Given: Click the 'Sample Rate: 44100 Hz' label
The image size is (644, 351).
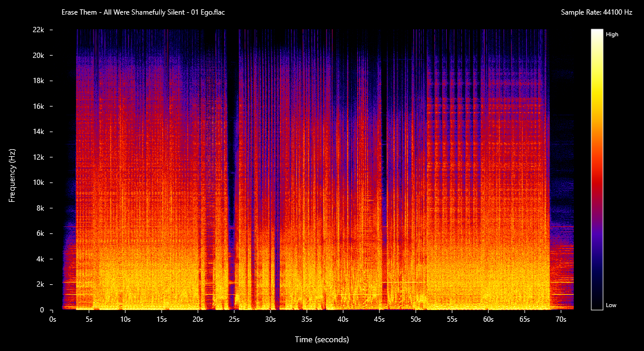Looking at the screenshot, I should click(x=596, y=12).
